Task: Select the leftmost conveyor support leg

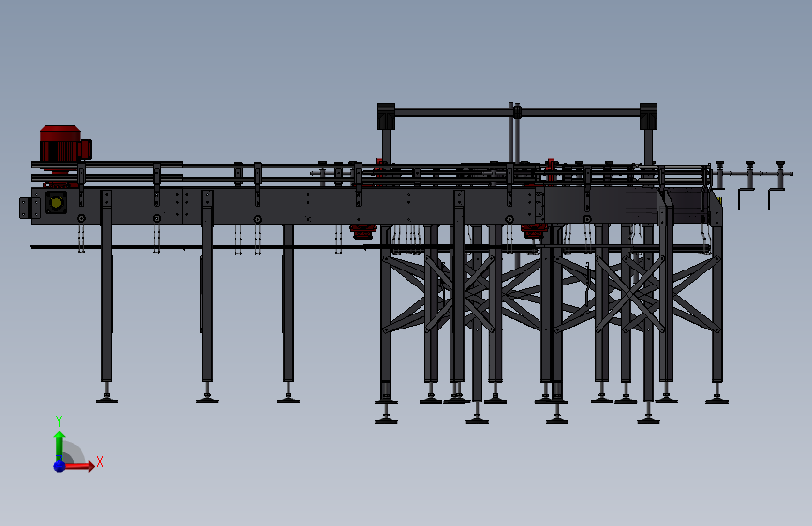Action: [107, 296]
